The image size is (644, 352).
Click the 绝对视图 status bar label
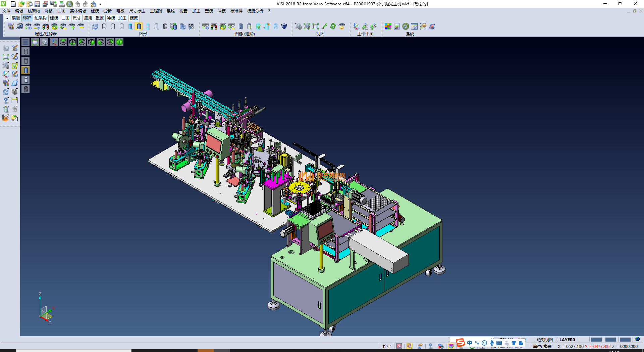pyautogui.click(x=545, y=340)
